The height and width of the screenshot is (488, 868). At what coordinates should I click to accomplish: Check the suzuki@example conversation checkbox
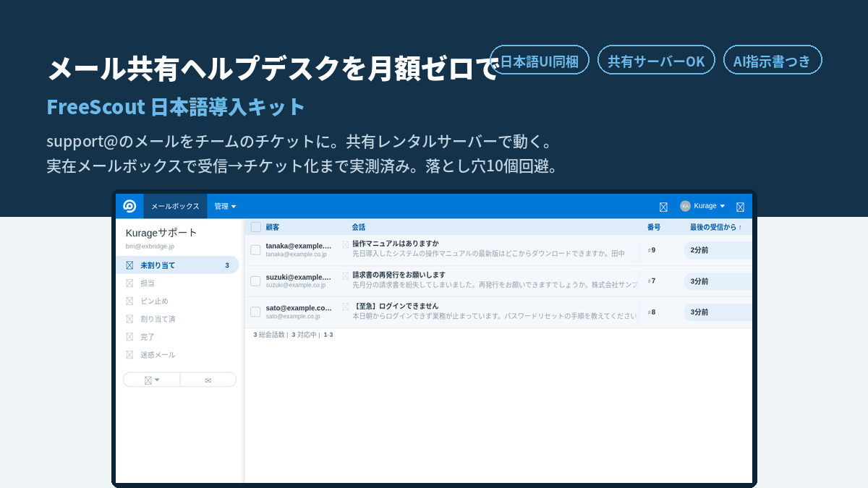(255, 281)
